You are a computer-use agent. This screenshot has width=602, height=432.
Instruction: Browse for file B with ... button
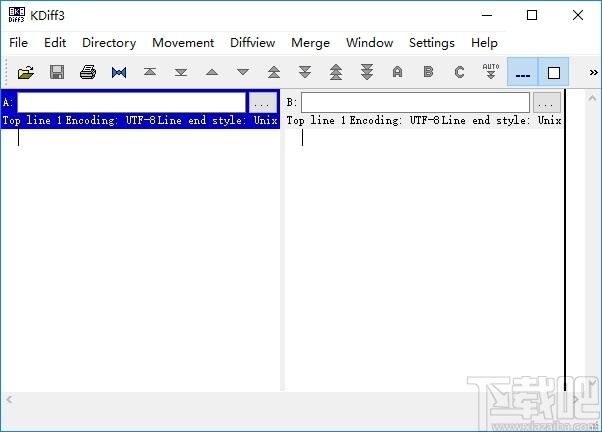tap(547, 103)
